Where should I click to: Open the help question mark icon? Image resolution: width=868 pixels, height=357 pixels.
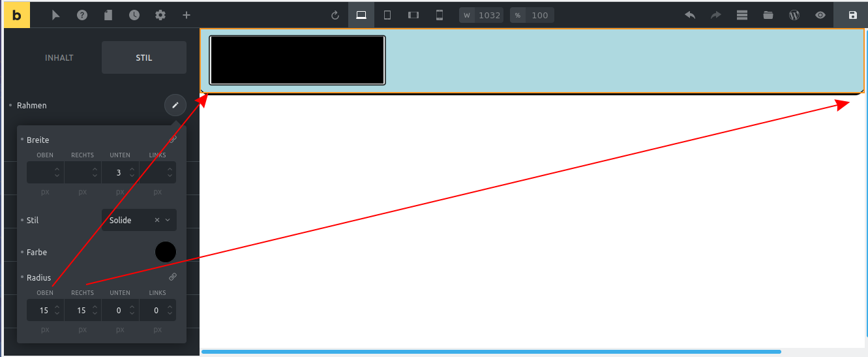pyautogui.click(x=82, y=15)
